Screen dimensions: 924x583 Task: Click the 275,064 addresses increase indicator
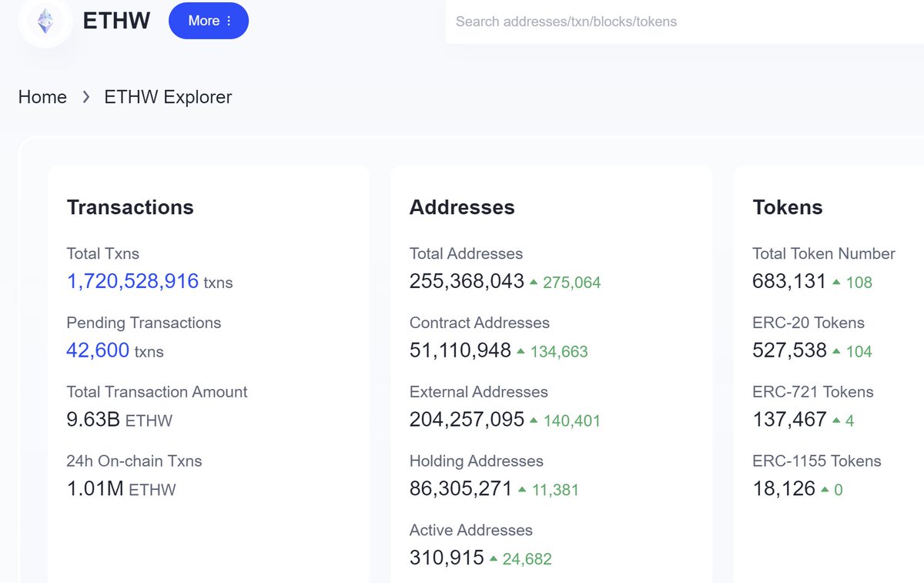(x=565, y=283)
